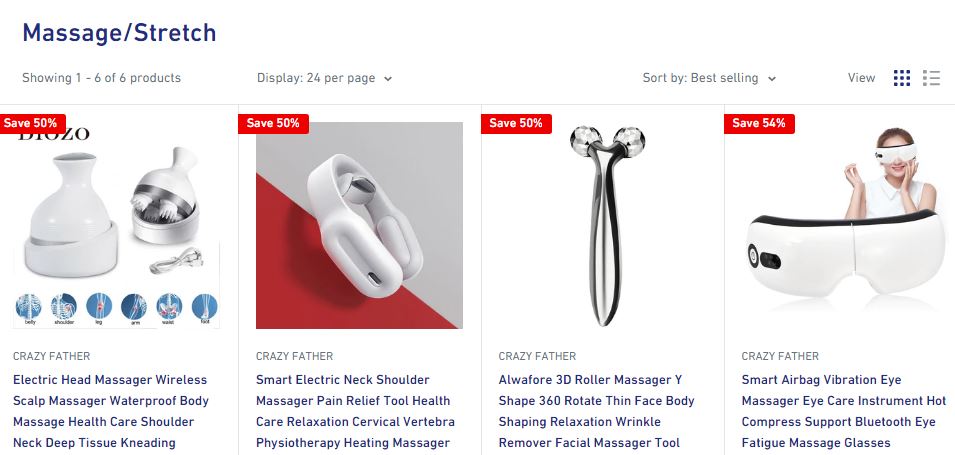Switch to grid view icon
Viewport: 955px width, 455px height.
coord(901,78)
